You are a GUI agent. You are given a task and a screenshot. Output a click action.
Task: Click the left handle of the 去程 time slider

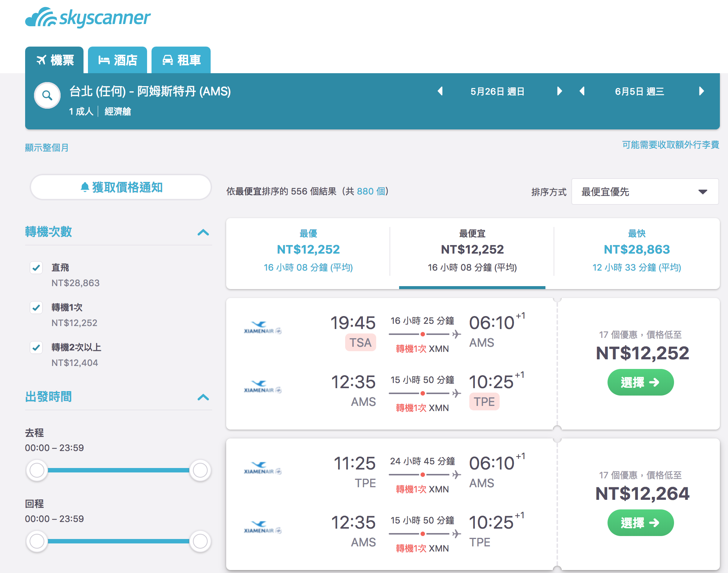[37, 470]
